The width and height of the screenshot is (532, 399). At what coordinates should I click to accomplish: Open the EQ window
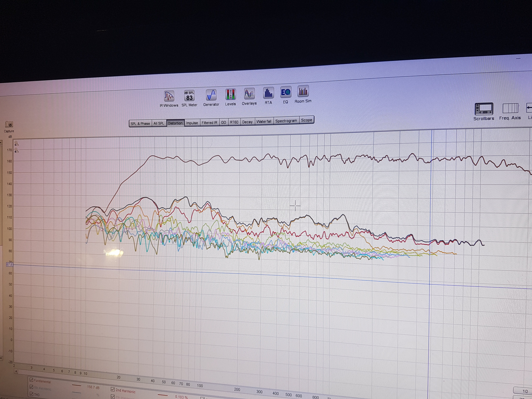(x=286, y=92)
